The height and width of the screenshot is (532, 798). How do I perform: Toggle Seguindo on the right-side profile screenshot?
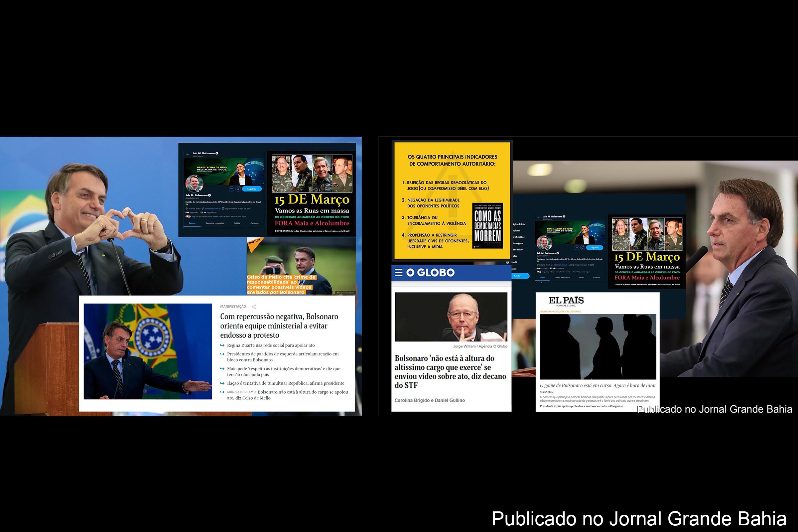click(595, 248)
